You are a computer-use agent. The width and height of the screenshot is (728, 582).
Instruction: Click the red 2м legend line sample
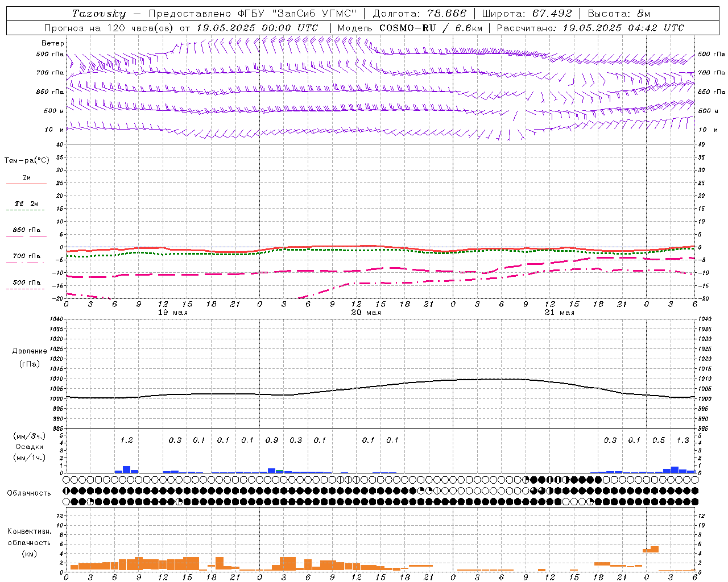[x=26, y=184]
